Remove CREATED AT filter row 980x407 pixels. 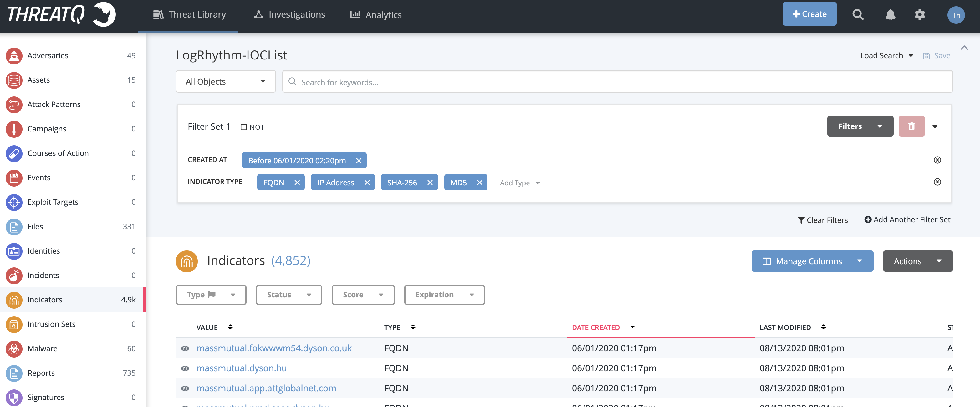[937, 160]
